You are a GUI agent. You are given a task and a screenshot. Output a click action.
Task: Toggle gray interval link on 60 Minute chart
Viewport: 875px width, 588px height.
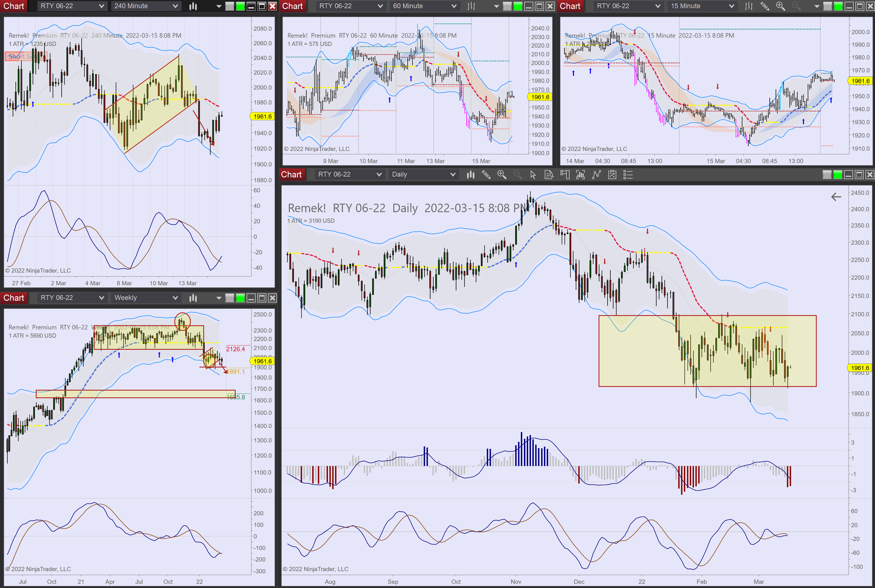[x=507, y=6]
